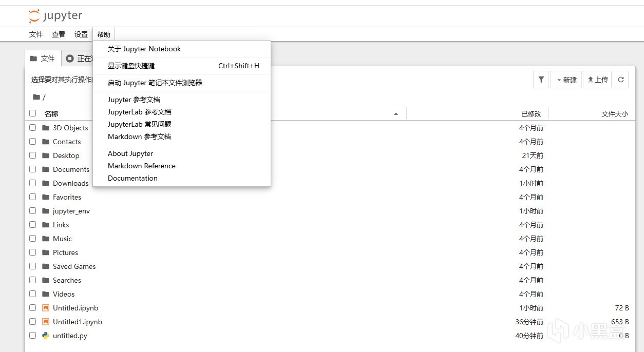
Task: Click the Music folder icon
Action: point(46,239)
